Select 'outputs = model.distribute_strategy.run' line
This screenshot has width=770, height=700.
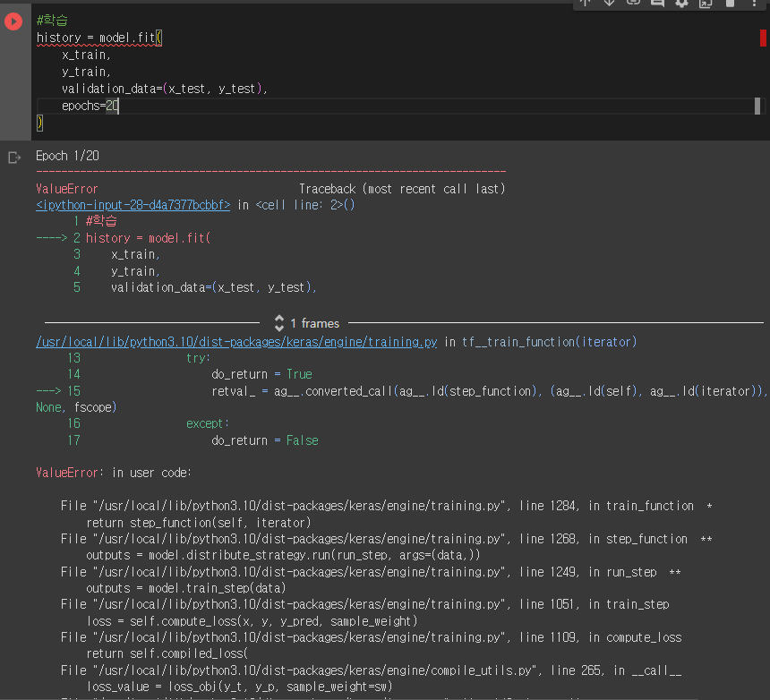(x=283, y=555)
